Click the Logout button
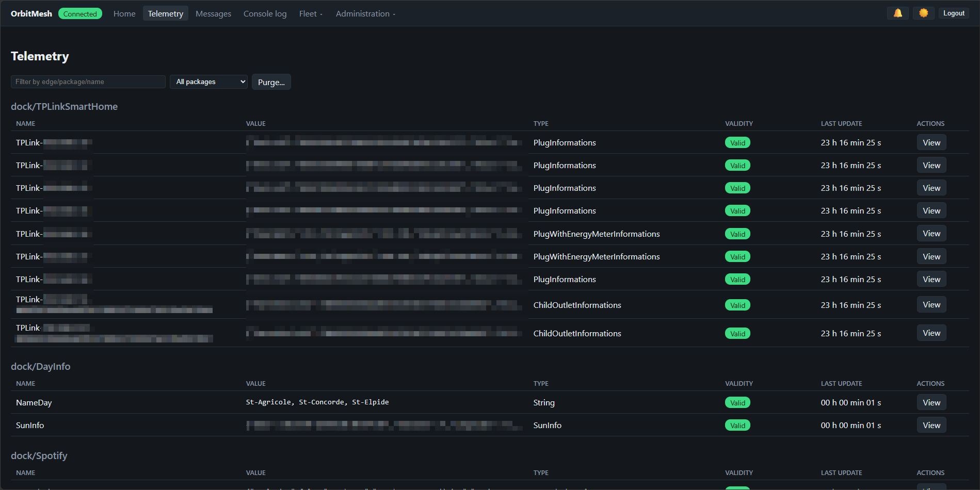980x490 pixels. (954, 13)
